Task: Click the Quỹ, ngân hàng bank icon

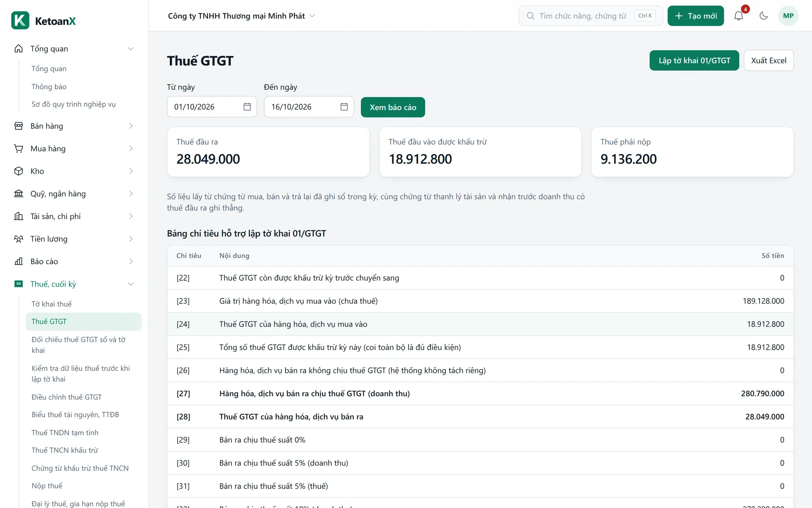Action: tap(19, 194)
